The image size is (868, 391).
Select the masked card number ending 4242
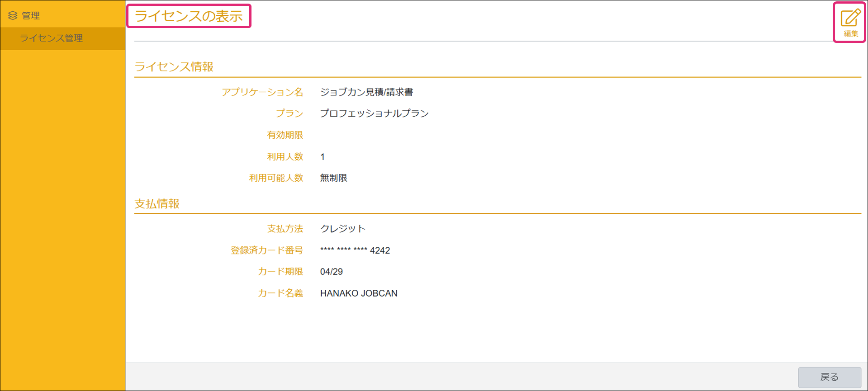(x=355, y=250)
